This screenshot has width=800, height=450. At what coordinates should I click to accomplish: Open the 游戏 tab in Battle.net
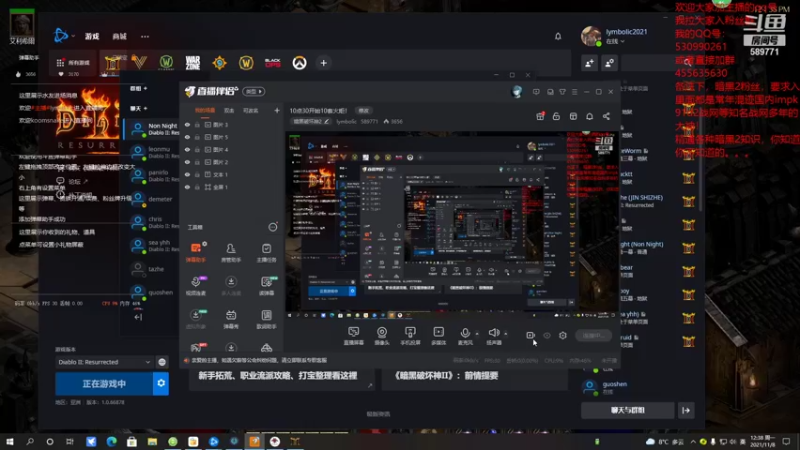[92, 36]
